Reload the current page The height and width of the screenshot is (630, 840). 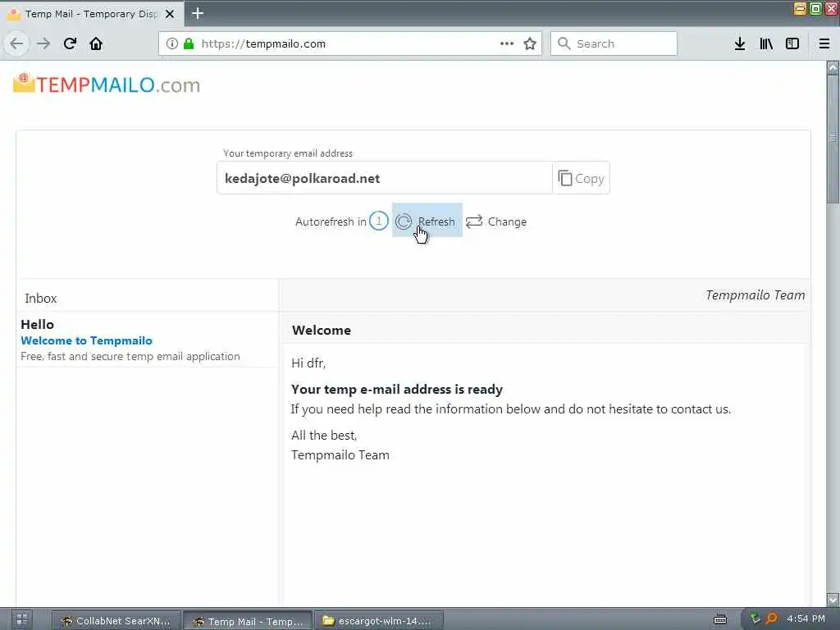[70, 43]
